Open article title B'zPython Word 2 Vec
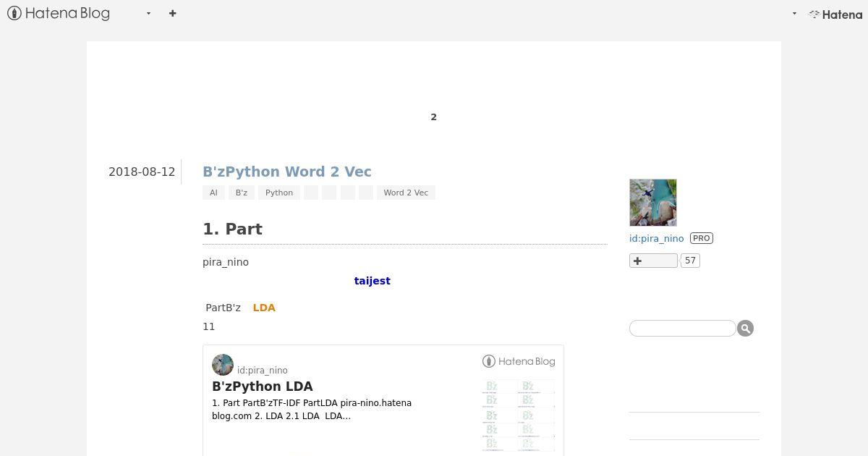The height and width of the screenshot is (456, 868). pyautogui.click(x=287, y=172)
